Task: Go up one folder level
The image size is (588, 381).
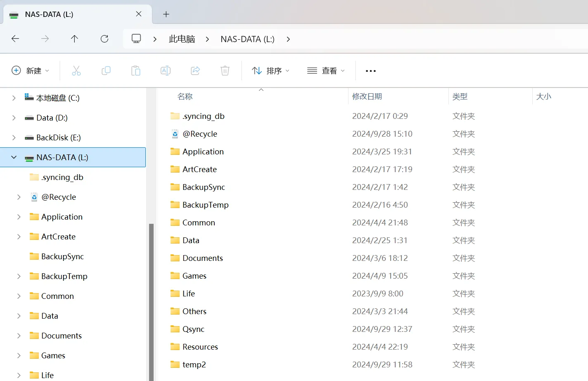Action: tap(74, 39)
